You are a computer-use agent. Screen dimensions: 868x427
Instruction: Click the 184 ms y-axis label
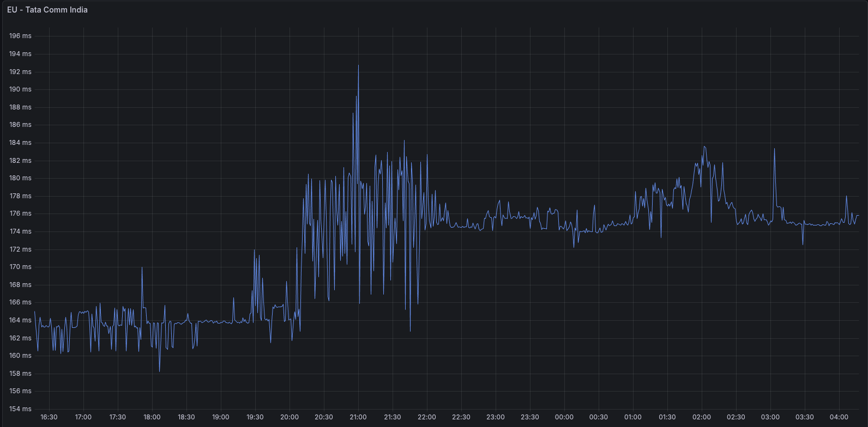point(20,143)
